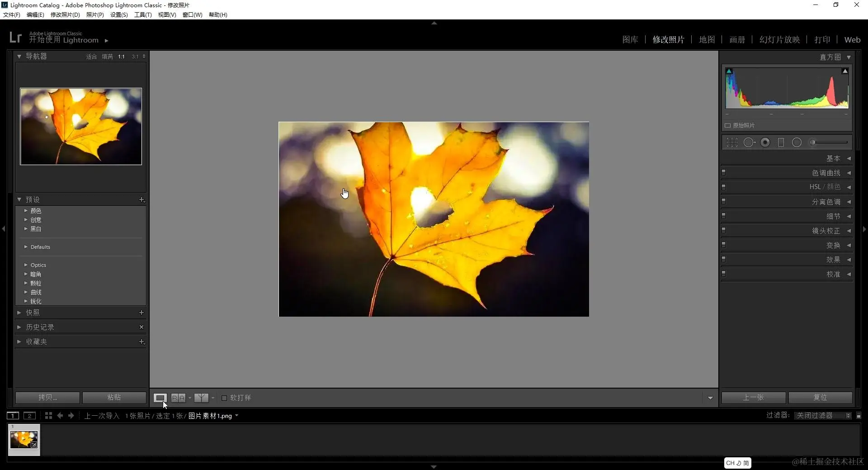Image resolution: width=868 pixels, height=470 pixels.
Task: Select the Crop Overlay tool
Action: tap(732, 142)
